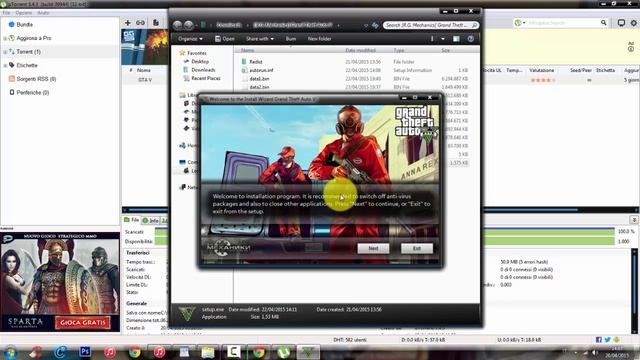Open Downloads in Explorer Favorites
The width and height of the screenshot is (640, 360).
(x=203, y=70)
